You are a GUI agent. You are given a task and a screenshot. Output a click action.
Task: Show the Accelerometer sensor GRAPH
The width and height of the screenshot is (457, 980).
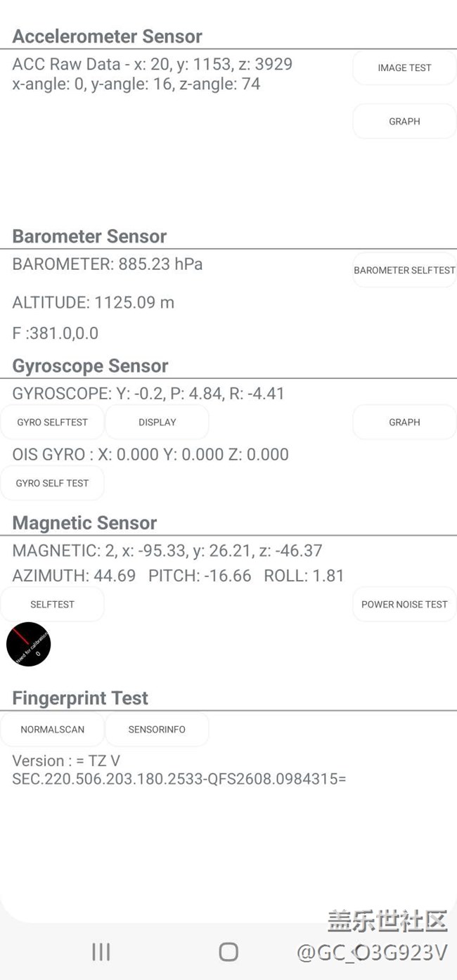click(x=404, y=122)
